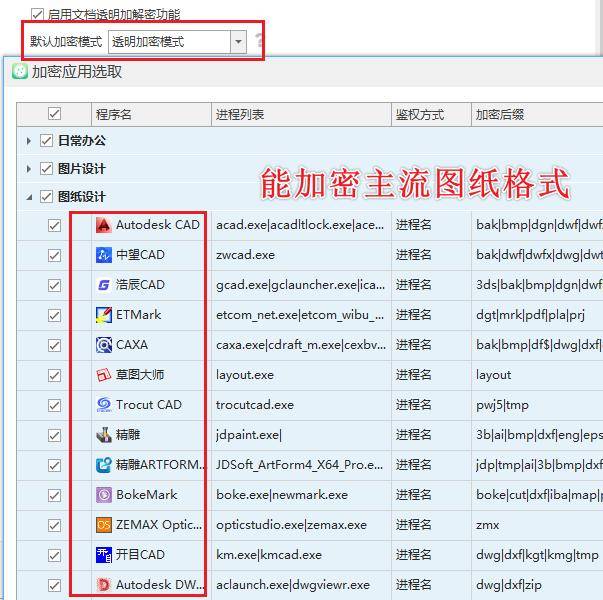
Task: Click the Trocut CAD program icon
Action: tap(103, 405)
